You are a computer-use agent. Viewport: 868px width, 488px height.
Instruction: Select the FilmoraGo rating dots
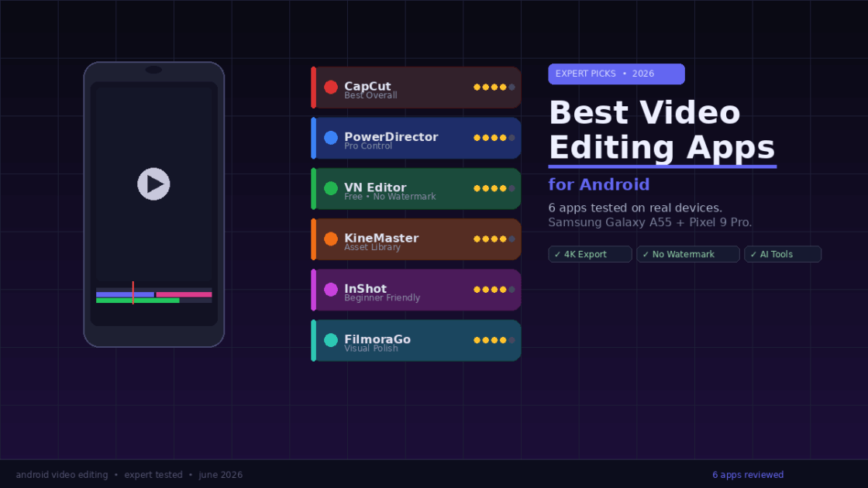pyautogui.click(x=494, y=340)
